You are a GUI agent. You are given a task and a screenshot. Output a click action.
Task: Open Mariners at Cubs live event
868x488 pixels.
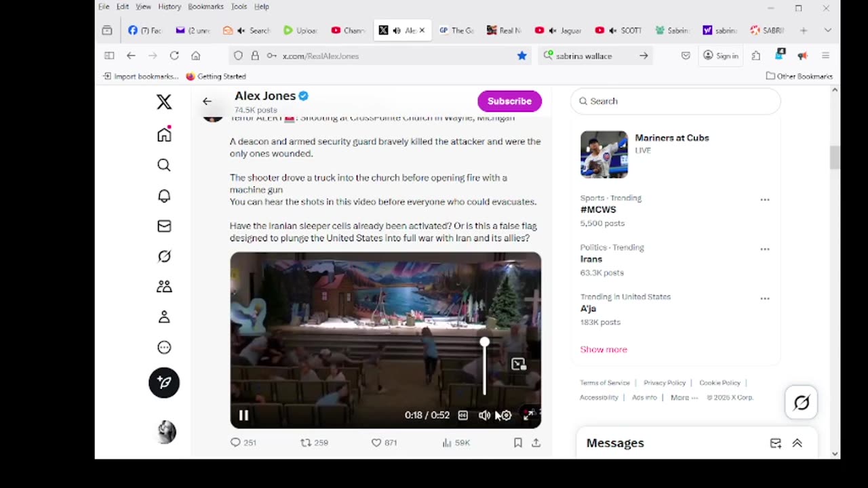(x=672, y=138)
